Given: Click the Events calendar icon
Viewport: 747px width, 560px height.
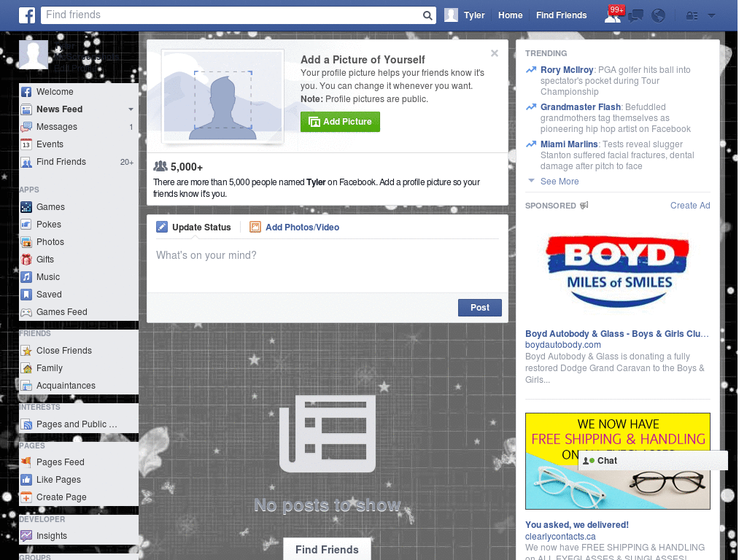Looking at the screenshot, I should coord(26,144).
